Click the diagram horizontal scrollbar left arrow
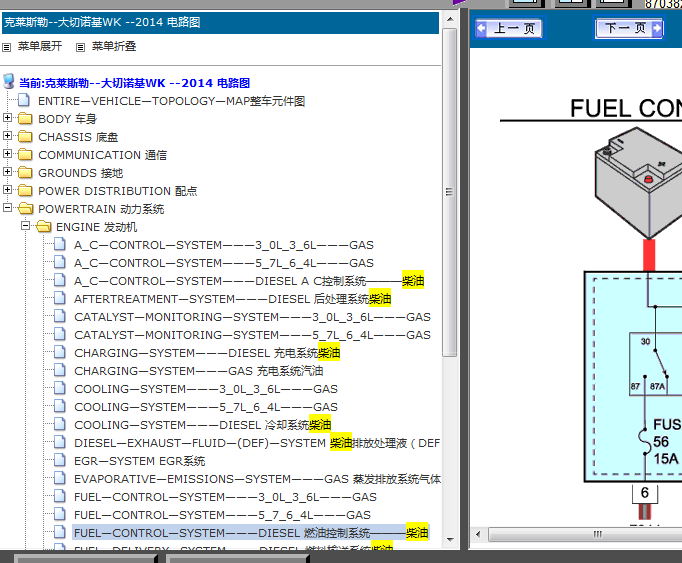This screenshot has height=563, width=682. click(x=478, y=534)
